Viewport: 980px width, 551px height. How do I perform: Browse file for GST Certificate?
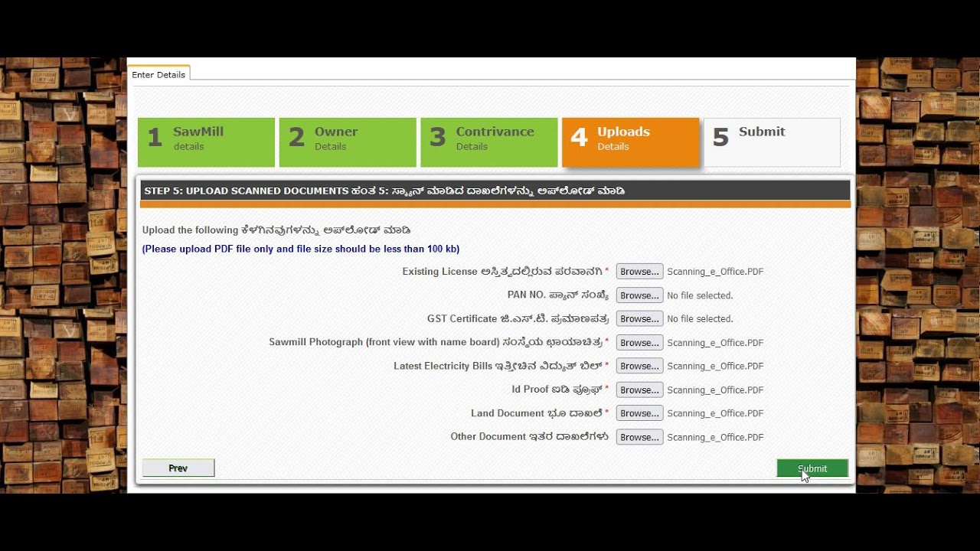[639, 319]
